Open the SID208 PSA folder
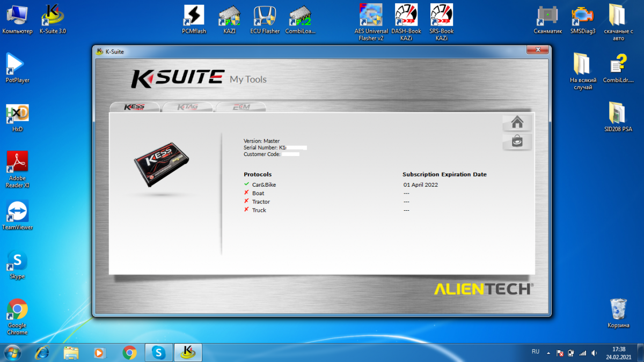The image size is (644, 362). tap(618, 117)
